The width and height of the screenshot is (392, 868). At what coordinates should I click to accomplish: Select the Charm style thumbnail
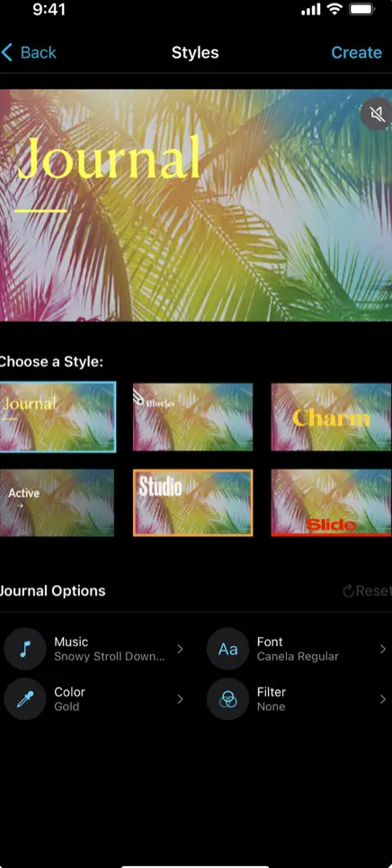331,417
